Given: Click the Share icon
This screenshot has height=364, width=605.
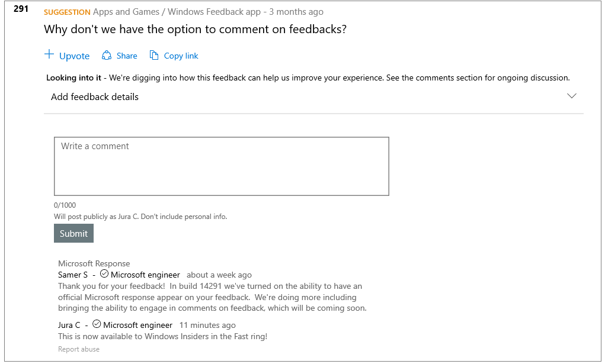Looking at the screenshot, I should pyautogui.click(x=107, y=56).
